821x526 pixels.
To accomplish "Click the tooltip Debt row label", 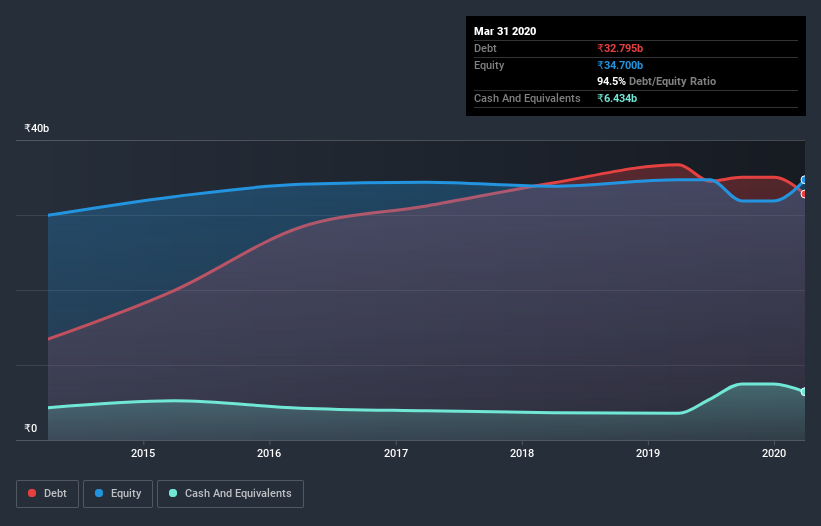I will click(x=485, y=48).
